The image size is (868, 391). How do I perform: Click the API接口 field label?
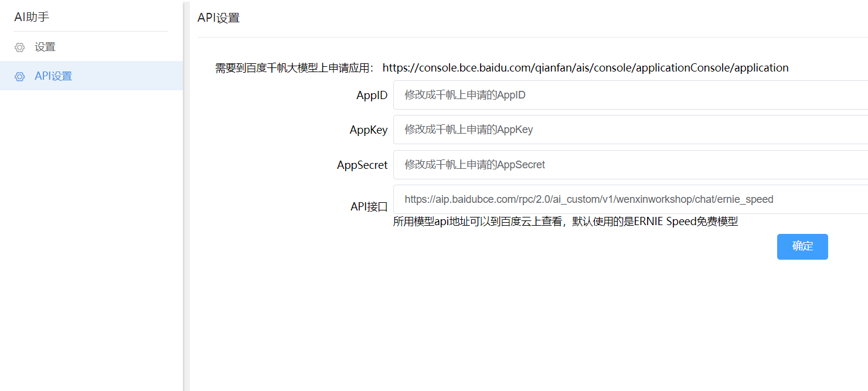369,206
